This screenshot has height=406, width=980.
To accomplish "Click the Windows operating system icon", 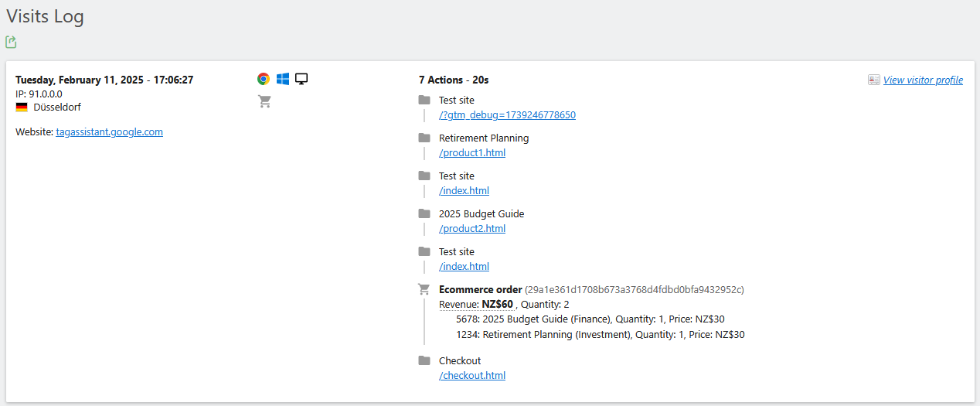I will (x=283, y=79).
